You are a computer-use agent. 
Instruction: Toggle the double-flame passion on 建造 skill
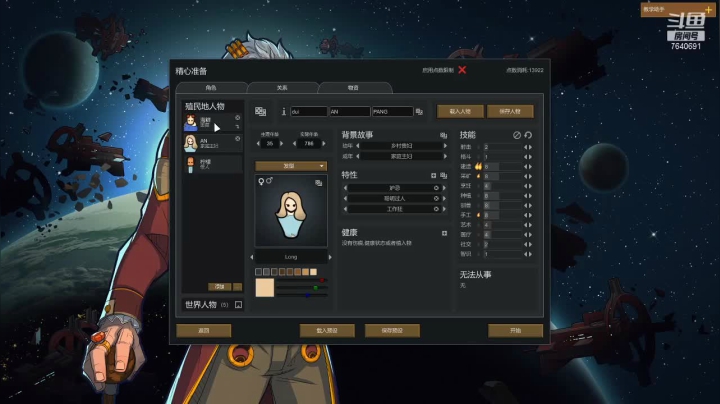coord(478,166)
